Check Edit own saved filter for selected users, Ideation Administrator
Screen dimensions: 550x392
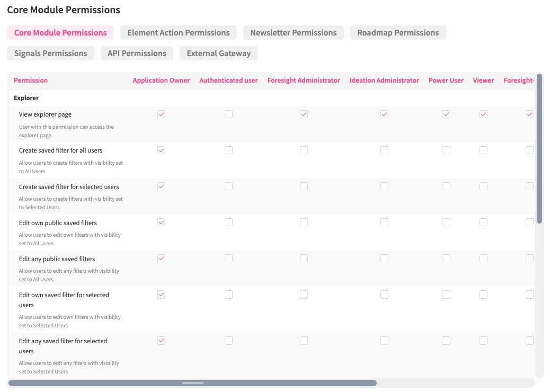pyautogui.click(x=385, y=295)
